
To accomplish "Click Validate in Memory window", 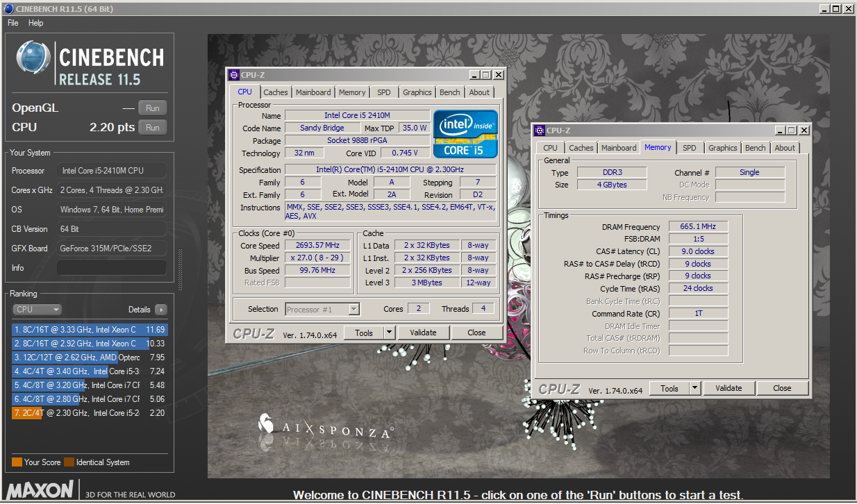I will [x=729, y=388].
